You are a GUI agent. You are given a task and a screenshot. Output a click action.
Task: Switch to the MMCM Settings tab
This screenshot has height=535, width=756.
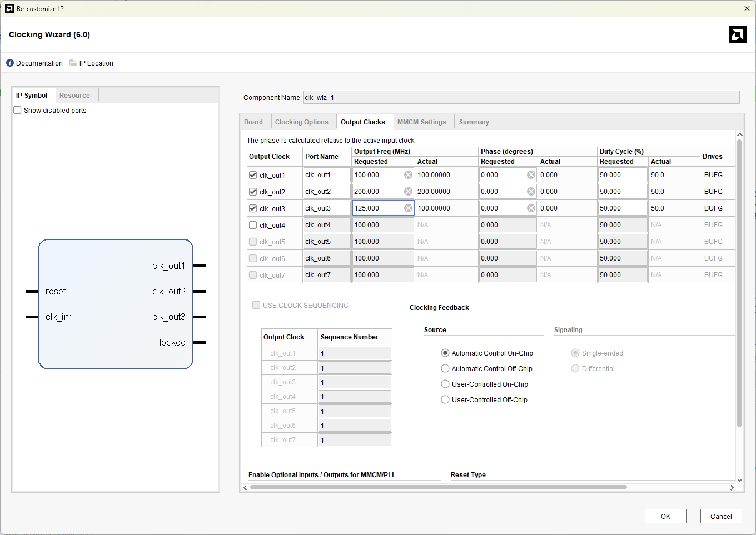coord(421,122)
